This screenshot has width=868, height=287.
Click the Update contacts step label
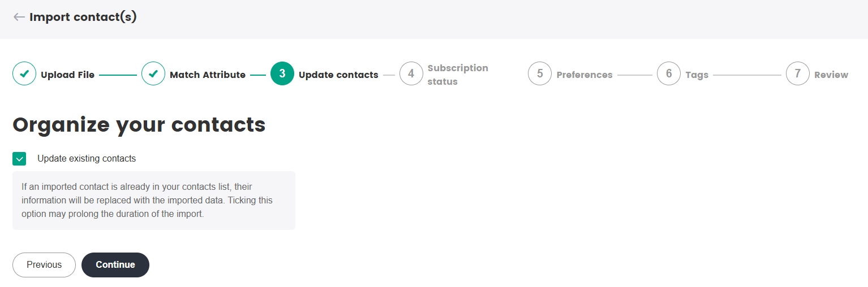338,75
